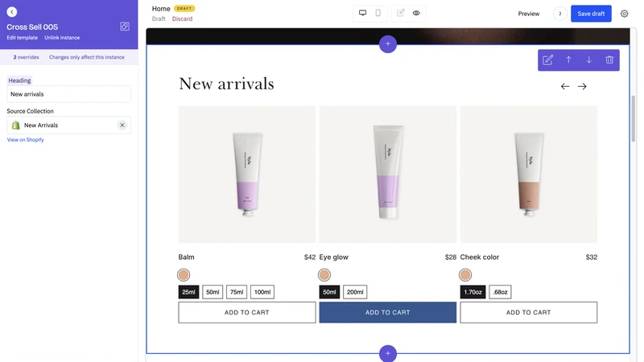This screenshot has height=362, width=644.
Task: Go to next carousel slide arrow
Action: [x=582, y=86]
